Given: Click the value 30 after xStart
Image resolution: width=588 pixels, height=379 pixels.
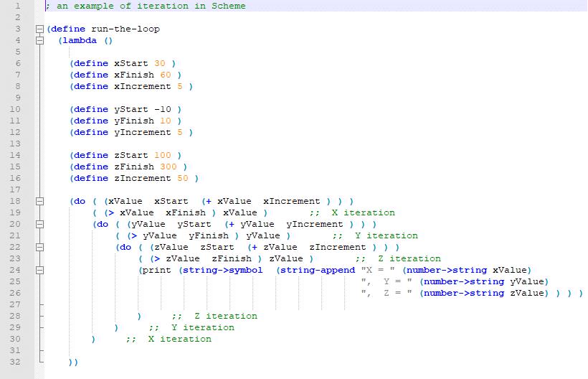Looking at the screenshot, I should tap(160, 63).
